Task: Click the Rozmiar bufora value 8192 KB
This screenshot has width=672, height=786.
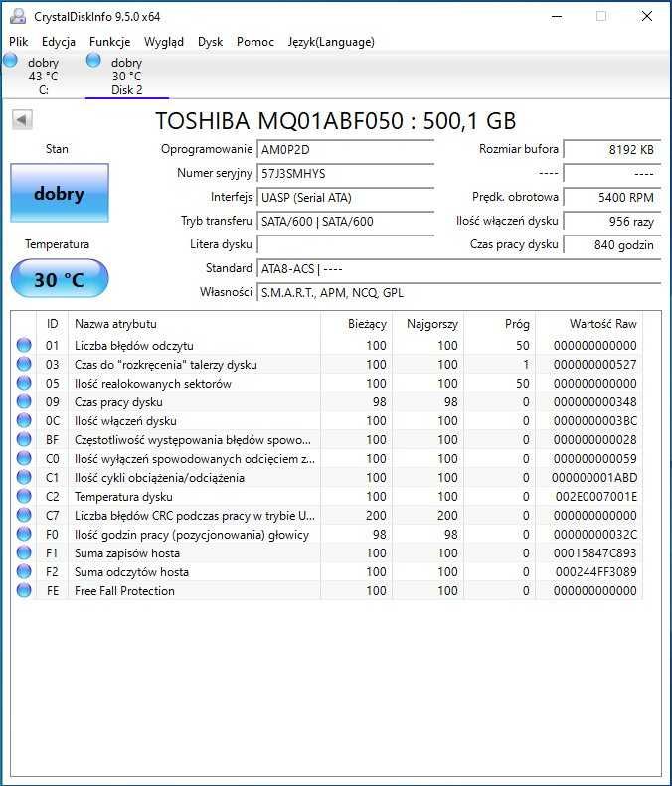Action: [611, 149]
